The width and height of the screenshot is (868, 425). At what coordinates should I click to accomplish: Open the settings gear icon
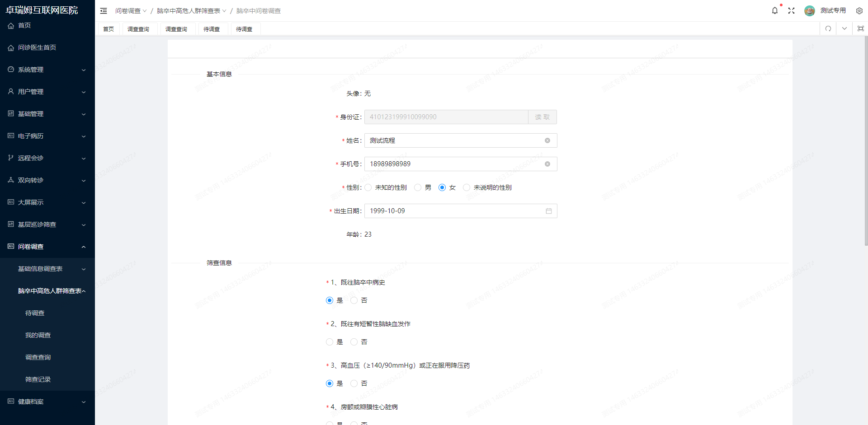click(x=859, y=10)
